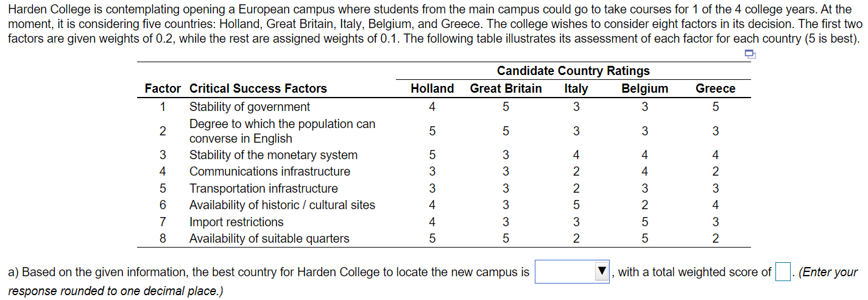Image resolution: width=868 pixels, height=300 pixels.
Task: Click the Critical Success Factors header
Action: tap(258, 88)
